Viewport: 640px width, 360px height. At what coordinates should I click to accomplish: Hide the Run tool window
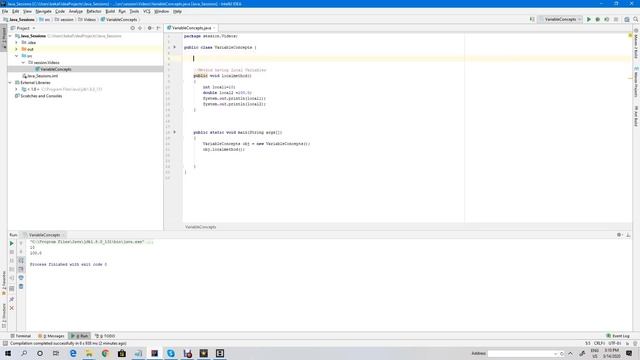click(628, 235)
